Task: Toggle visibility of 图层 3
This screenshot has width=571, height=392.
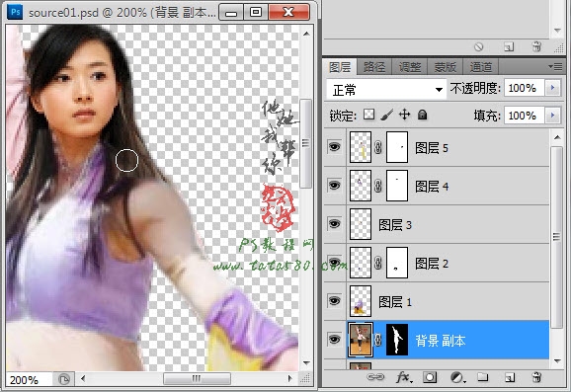Action: click(x=334, y=224)
